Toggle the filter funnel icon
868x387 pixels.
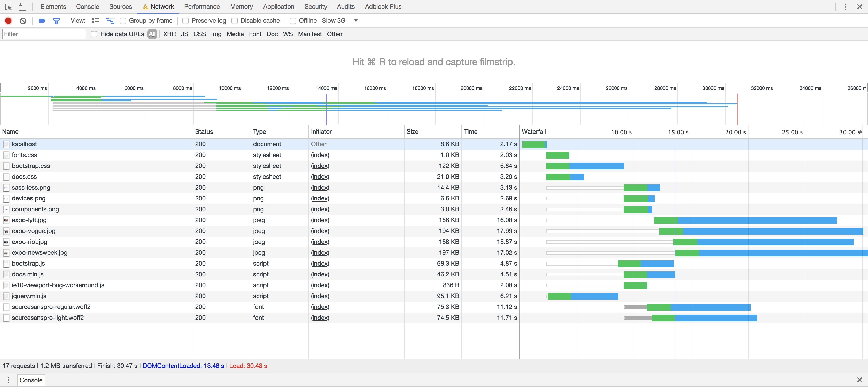point(56,21)
